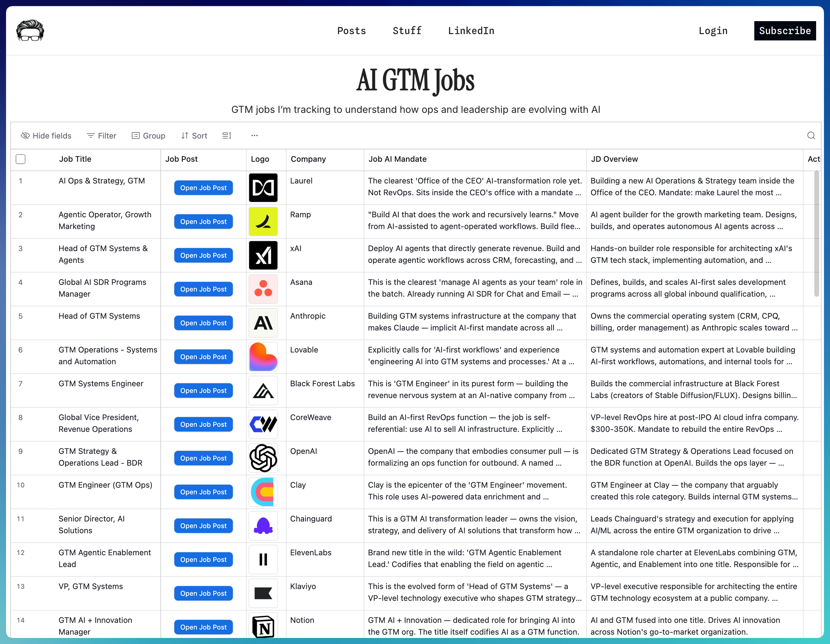The image size is (830, 644).
Task: Click the Laurel company logo thumbnail
Action: (263, 188)
